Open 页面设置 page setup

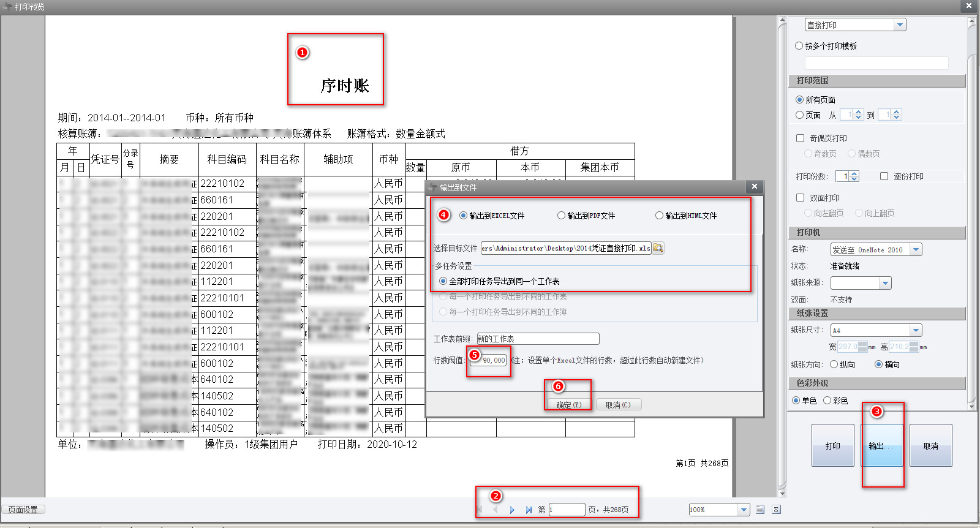click(23, 510)
